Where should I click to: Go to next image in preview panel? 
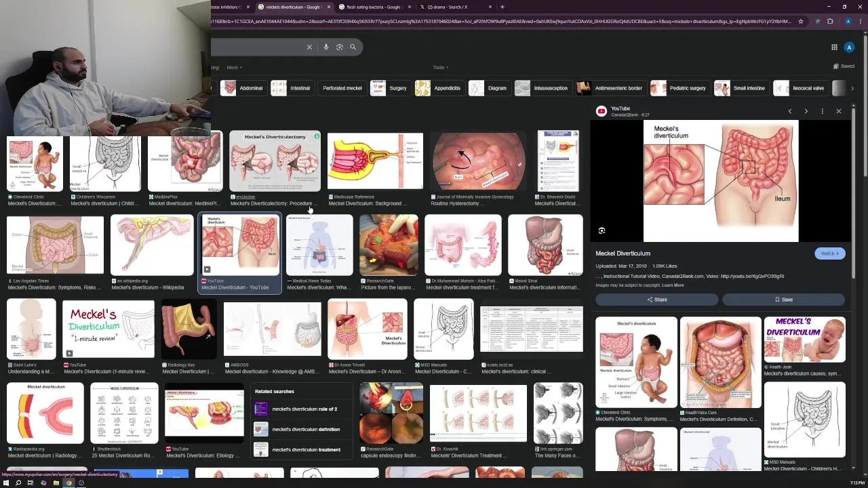(x=806, y=111)
